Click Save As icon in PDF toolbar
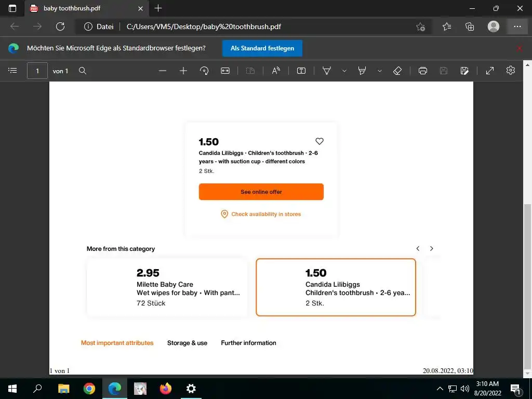Image resolution: width=532 pixels, height=399 pixels. (x=464, y=71)
